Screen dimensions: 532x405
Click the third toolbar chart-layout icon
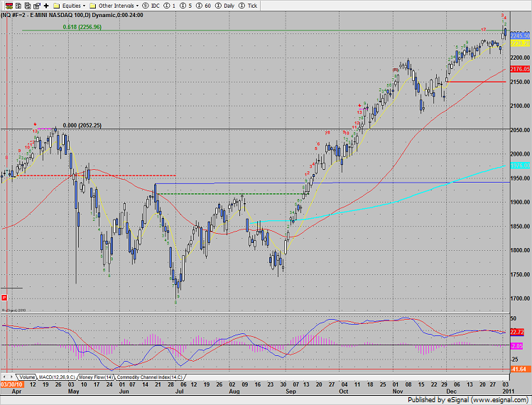(x=28, y=6)
